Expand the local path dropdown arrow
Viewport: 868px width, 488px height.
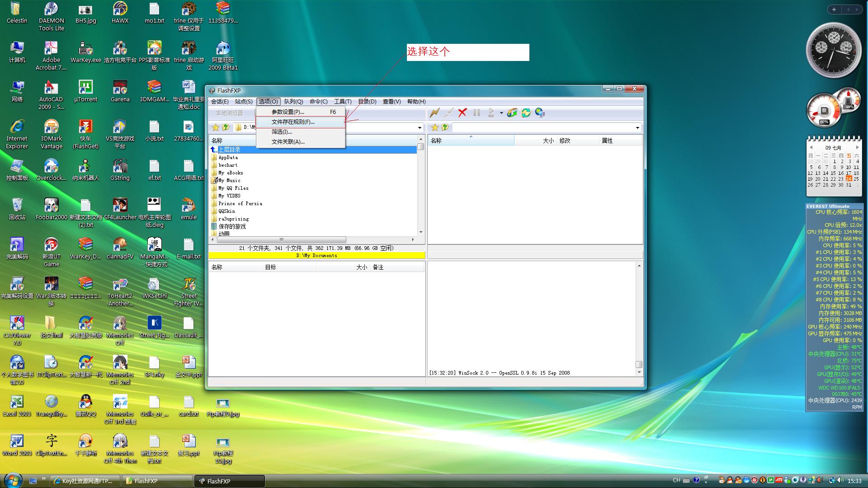tap(420, 128)
